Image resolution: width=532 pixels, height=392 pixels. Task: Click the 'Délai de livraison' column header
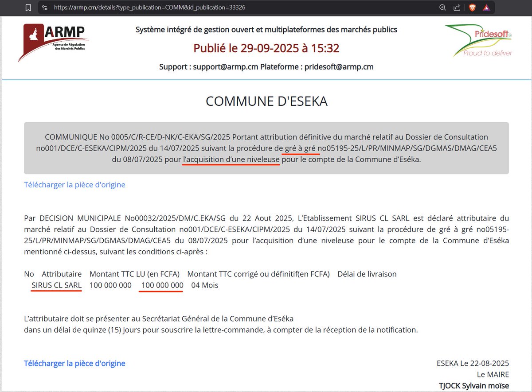click(367, 274)
